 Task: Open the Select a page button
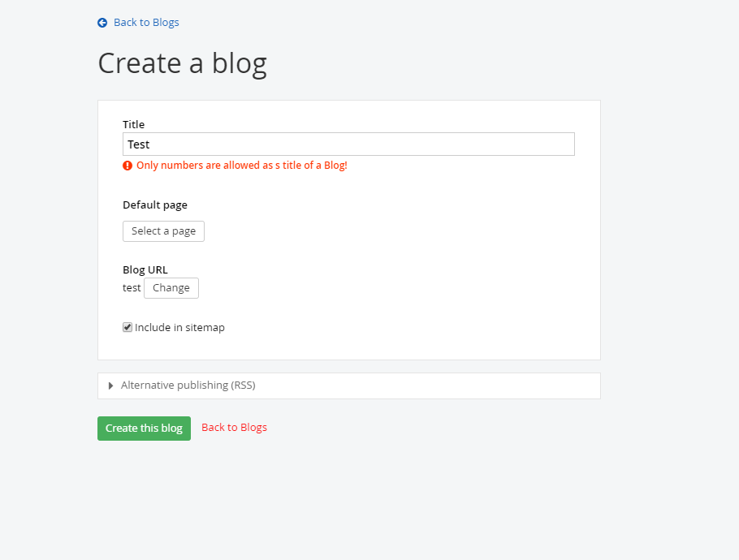pos(163,231)
